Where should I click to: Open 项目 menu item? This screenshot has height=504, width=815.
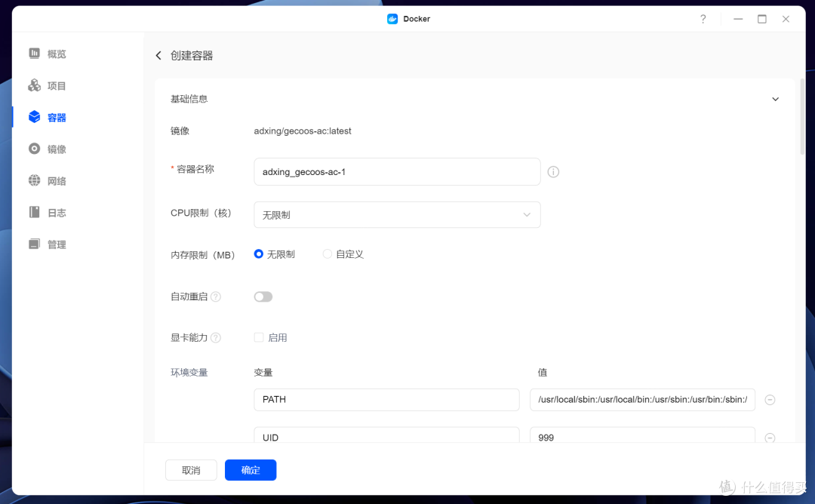(x=57, y=86)
